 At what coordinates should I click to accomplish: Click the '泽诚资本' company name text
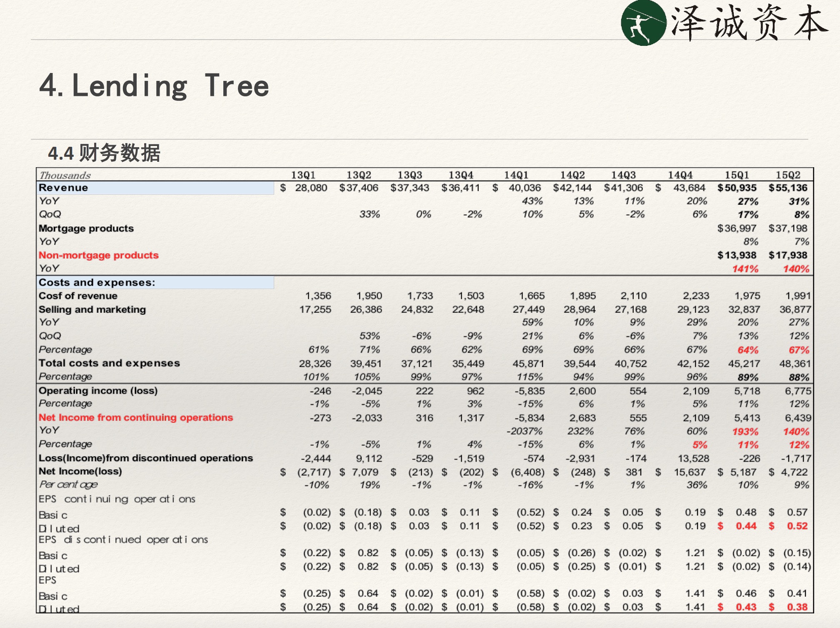tap(750, 23)
